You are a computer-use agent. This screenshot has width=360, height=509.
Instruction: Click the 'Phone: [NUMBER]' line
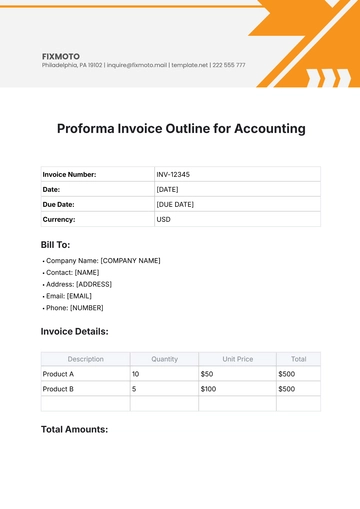73,308
